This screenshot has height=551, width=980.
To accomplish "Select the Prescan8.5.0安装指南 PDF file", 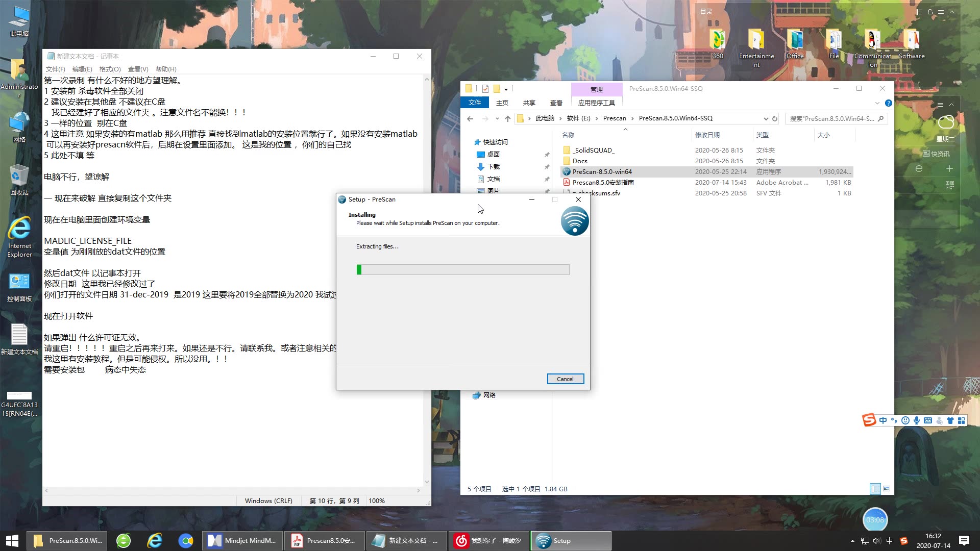I will click(707, 183).
